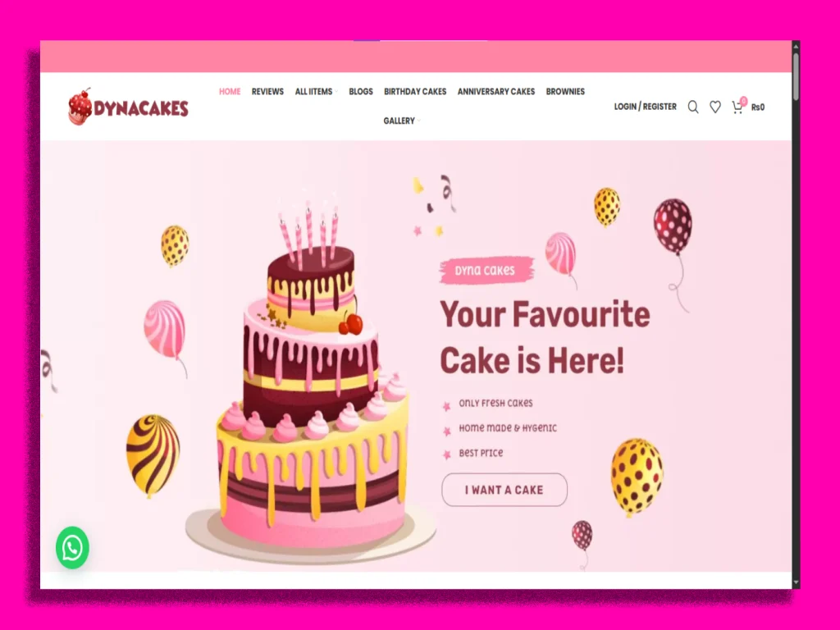Open the wishlist heart icon

[x=715, y=107]
